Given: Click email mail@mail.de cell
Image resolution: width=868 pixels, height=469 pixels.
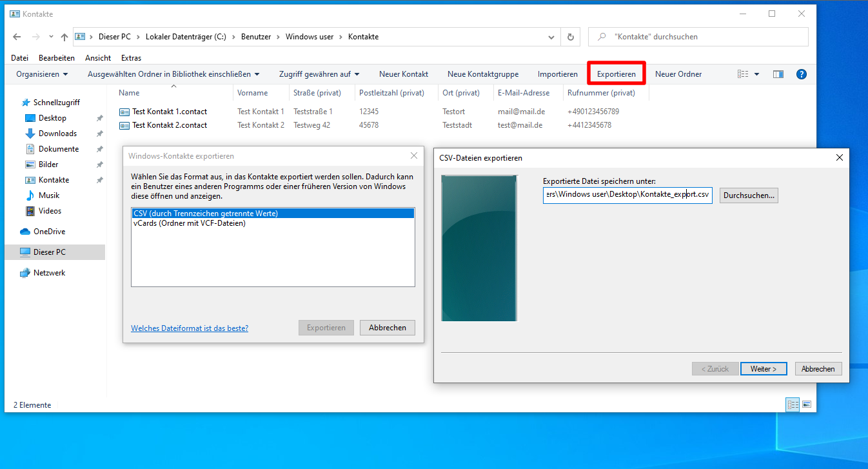Looking at the screenshot, I should [x=520, y=112].
